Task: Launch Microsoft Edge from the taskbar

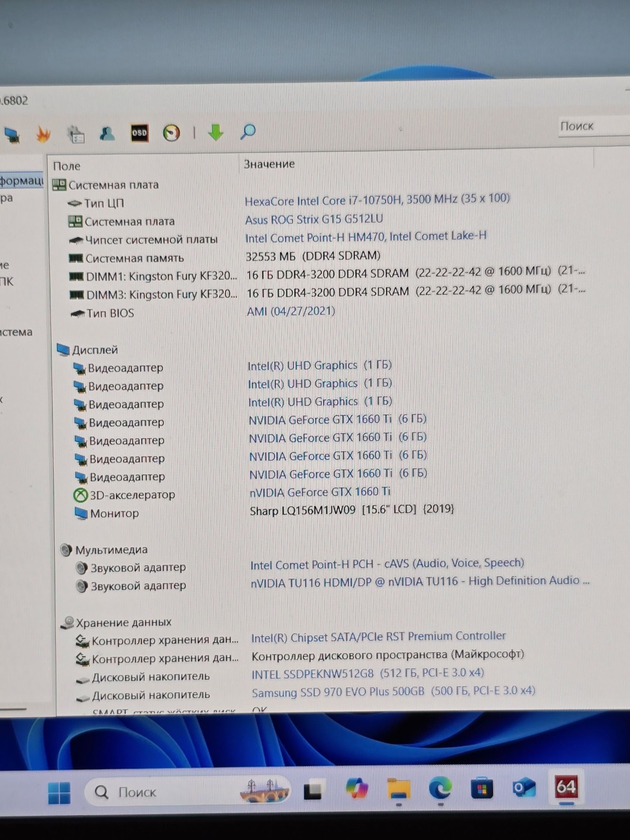Action: point(440,788)
